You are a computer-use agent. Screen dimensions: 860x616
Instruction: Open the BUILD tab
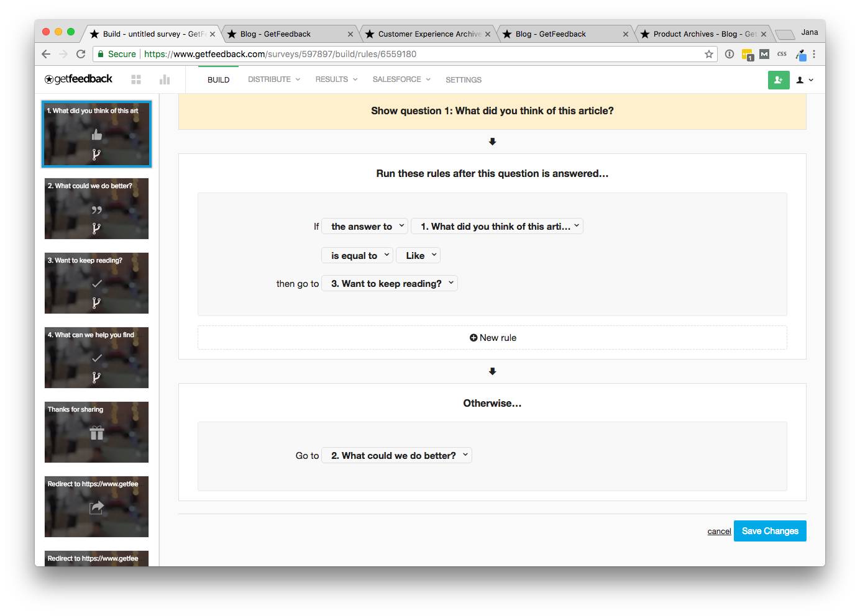[219, 79]
